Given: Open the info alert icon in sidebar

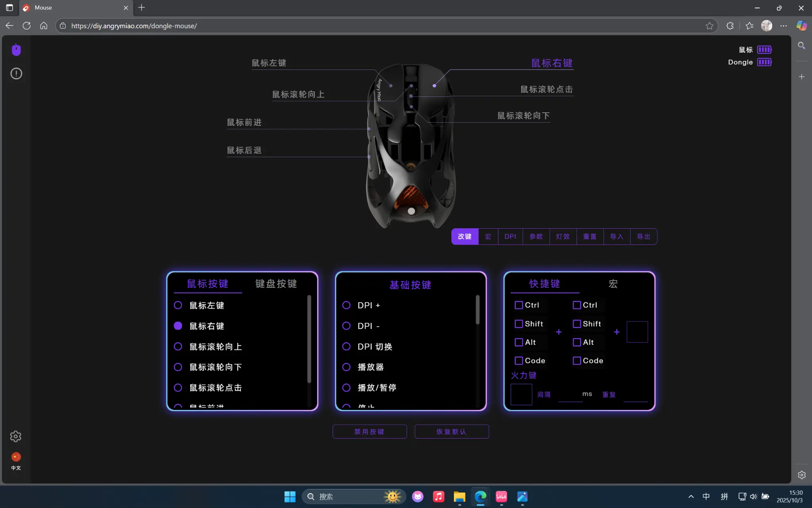Looking at the screenshot, I should [x=16, y=73].
